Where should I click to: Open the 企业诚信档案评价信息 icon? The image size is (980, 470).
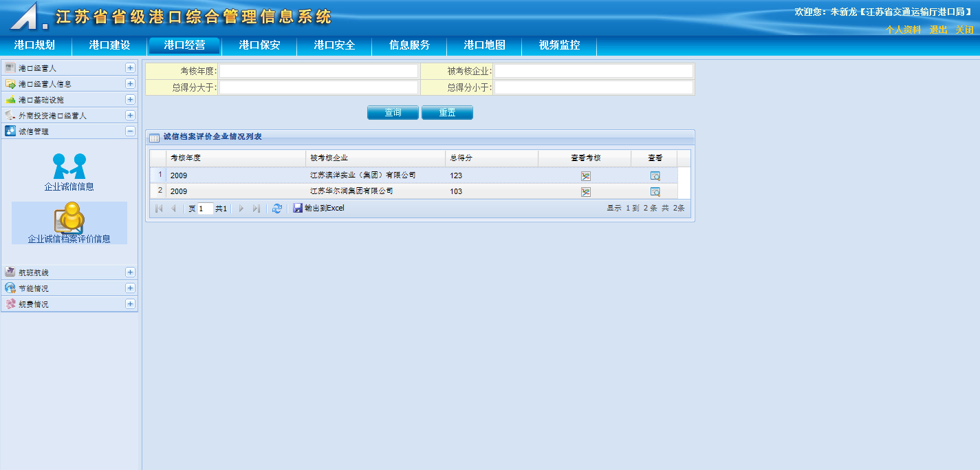point(69,219)
